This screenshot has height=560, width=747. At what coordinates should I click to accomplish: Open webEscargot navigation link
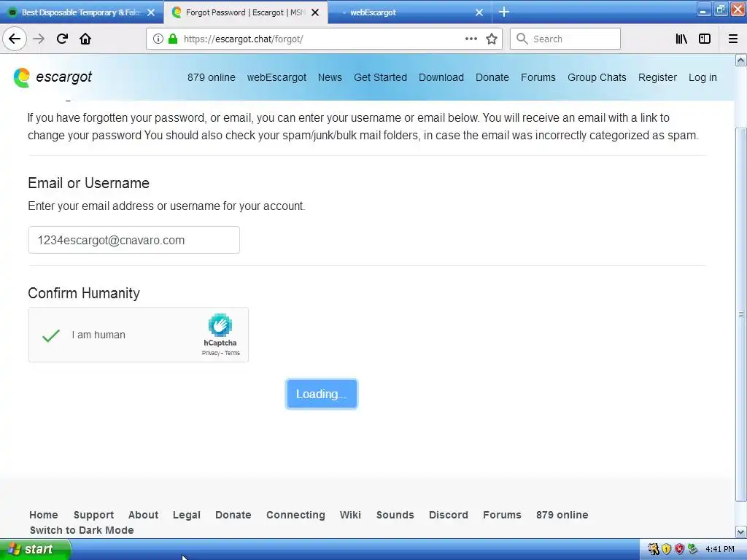[276, 77]
